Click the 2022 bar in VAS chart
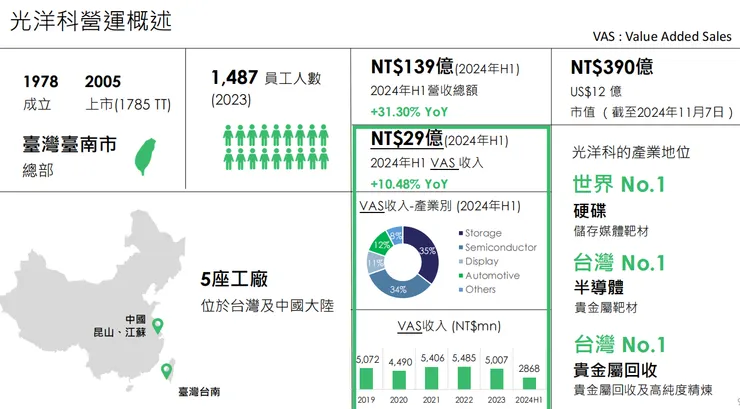This screenshot has width=740, height=409. (464, 378)
